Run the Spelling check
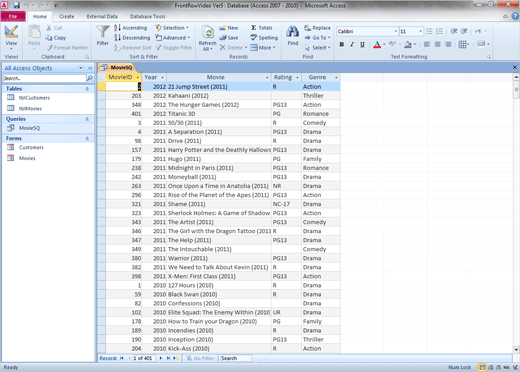Image resolution: width=520 pixels, height=372 pixels. 264,38
